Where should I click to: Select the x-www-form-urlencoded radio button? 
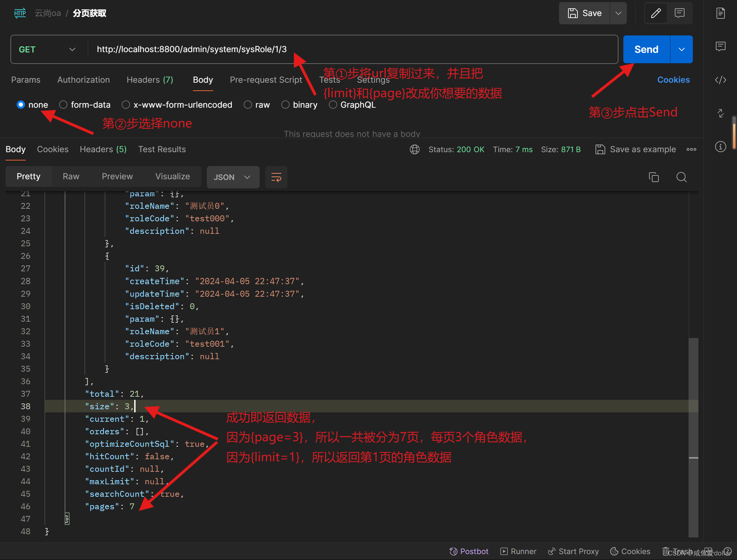click(x=126, y=105)
